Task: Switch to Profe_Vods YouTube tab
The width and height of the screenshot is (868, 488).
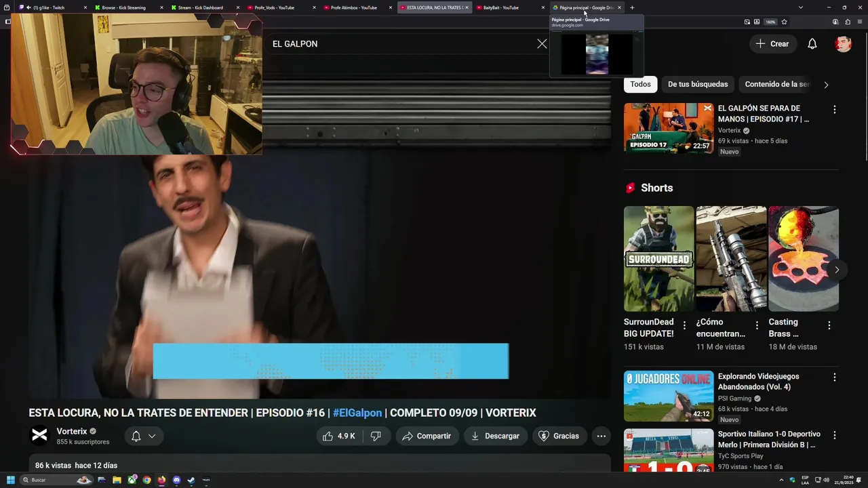Action: (281, 7)
